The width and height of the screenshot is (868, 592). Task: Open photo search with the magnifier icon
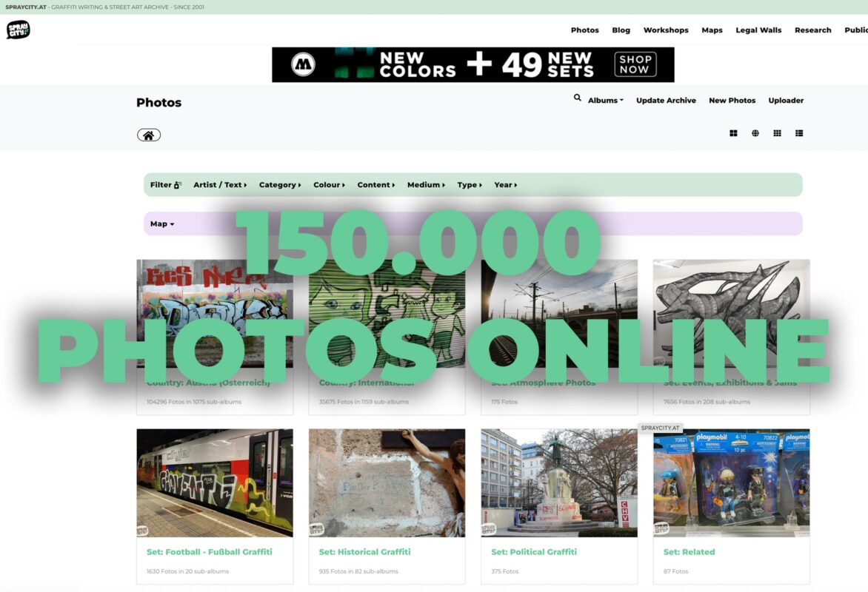tap(578, 98)
